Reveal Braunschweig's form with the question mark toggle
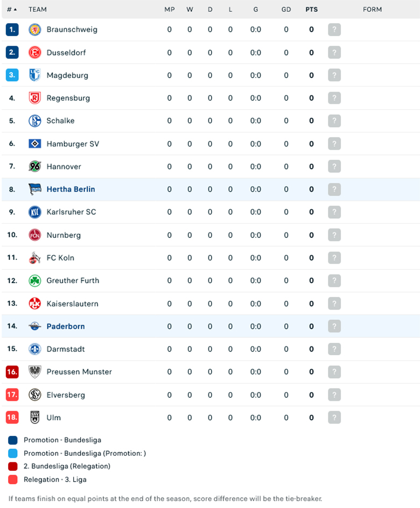Screen dimensions: 420x508 (x=334, y=30)
